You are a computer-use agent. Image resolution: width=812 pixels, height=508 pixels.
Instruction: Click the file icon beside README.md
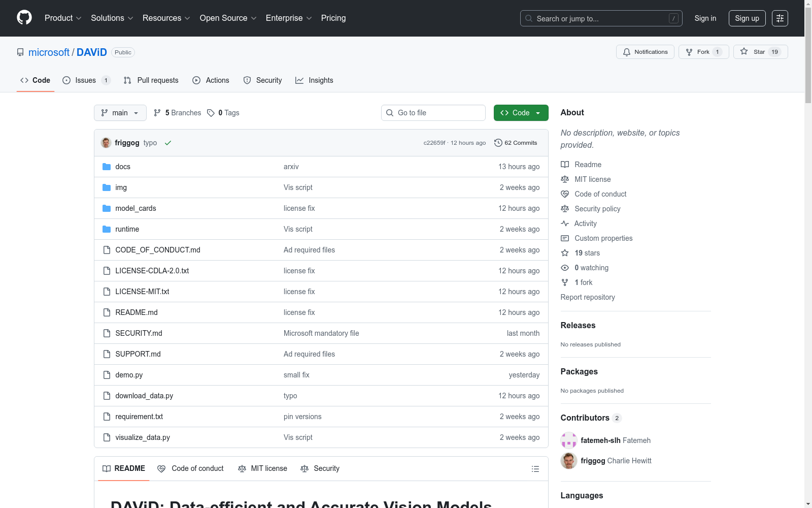(107, 312)
